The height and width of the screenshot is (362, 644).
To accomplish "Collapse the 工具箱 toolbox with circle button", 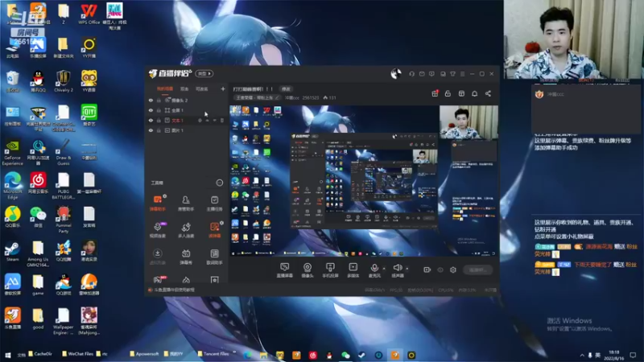I will click(219, 183).
